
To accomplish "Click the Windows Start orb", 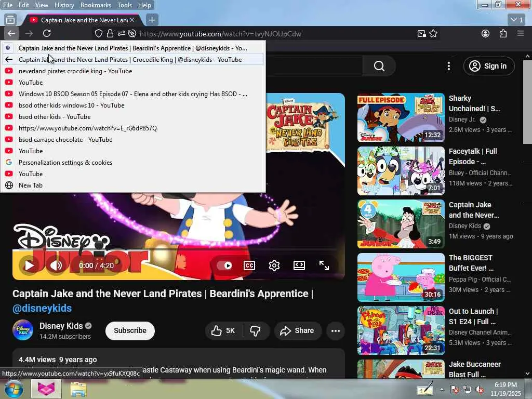I will (x=13, y=389).
